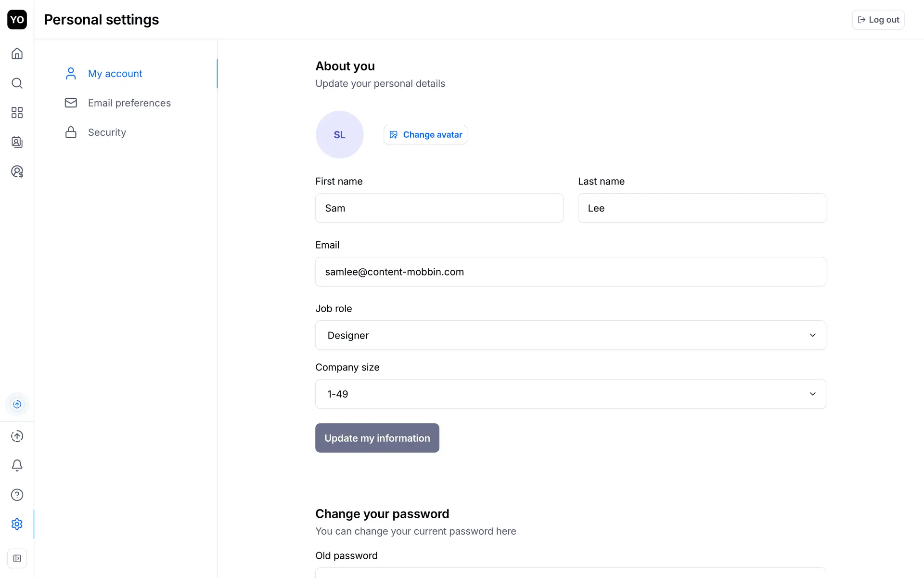Focus the Email address field
Viewport: 924px width, 578px height.
[x=570, y=272]
